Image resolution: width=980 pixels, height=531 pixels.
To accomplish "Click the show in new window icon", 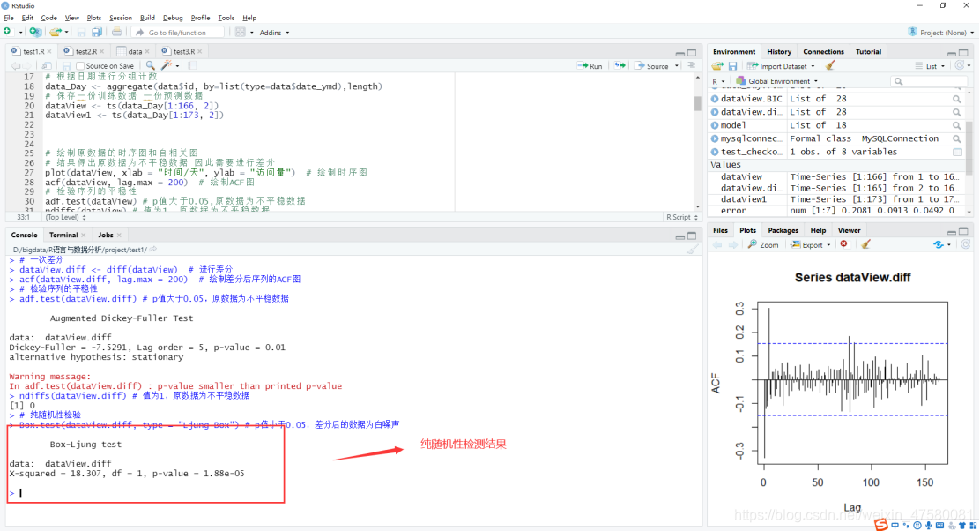I will pos(47,65).
